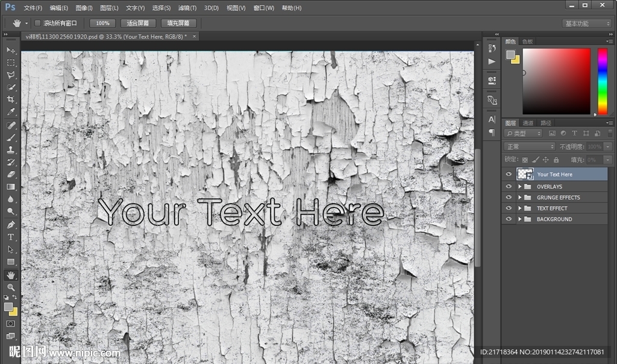Open the 基本功能 workspace dropdown
Screen dimensions: 617x364
[587, 24]
